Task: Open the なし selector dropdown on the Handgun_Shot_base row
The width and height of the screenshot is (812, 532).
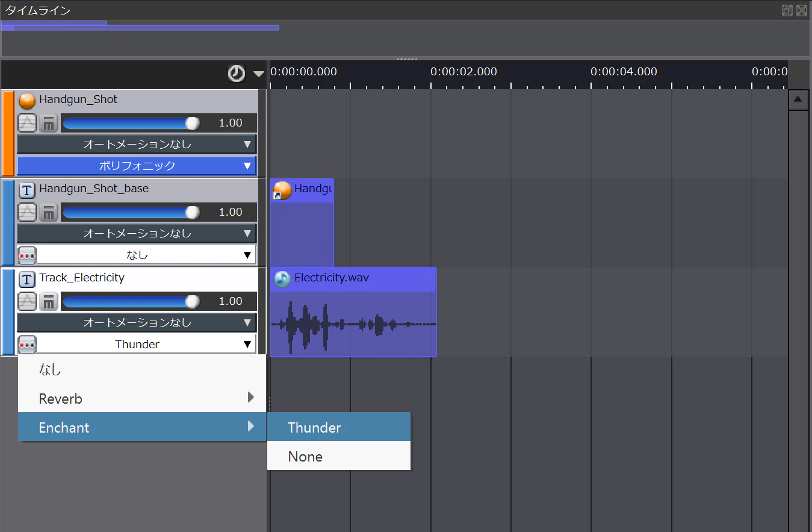Action: tap(147, 255)
